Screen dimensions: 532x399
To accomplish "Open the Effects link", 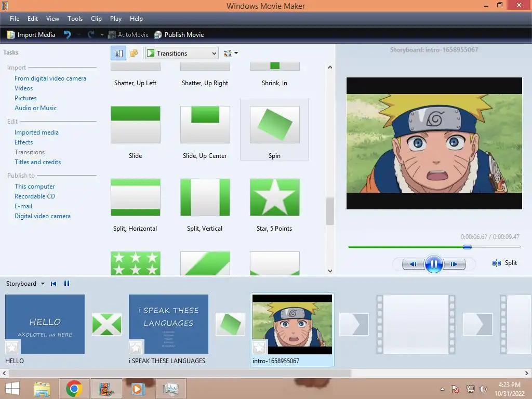I will click(x=24, y=142).
